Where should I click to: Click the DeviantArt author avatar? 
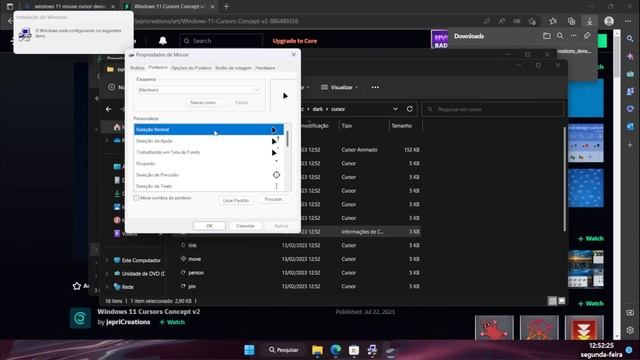[80, 317]
